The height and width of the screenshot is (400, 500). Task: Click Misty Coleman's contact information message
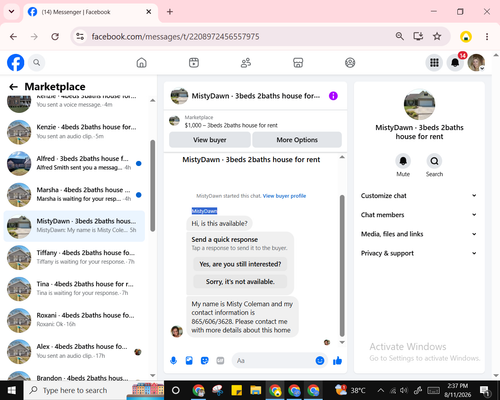pyautogui.click(x=242, y=317)
